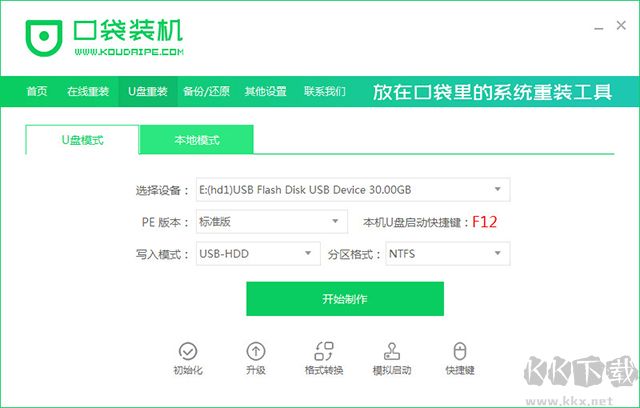Click the 开始制作 button
Image resolution: width=640 pixels, height=408 pixels.
(345, 299)
